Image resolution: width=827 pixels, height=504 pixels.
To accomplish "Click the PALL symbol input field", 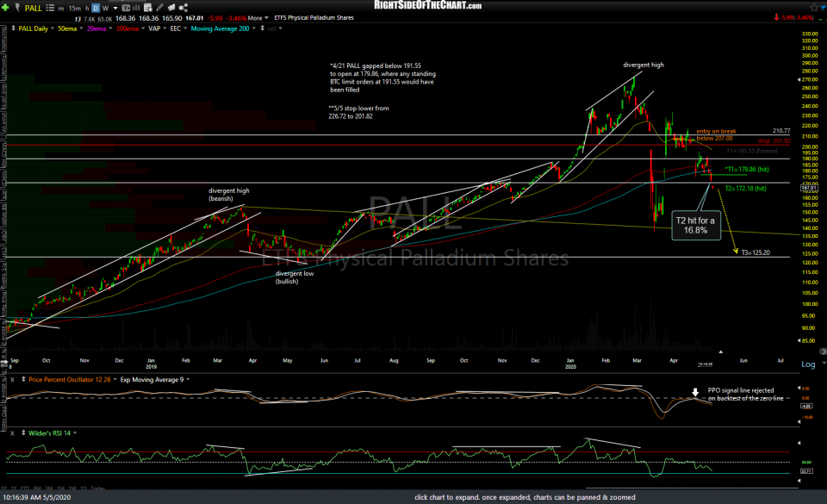I will 33,6.
